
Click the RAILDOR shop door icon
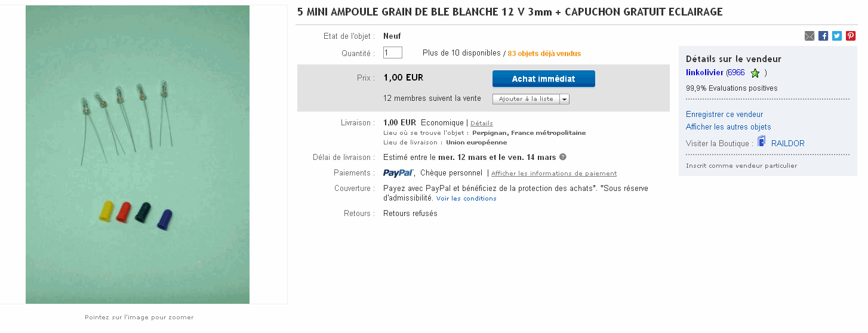[x=762, y=141]
